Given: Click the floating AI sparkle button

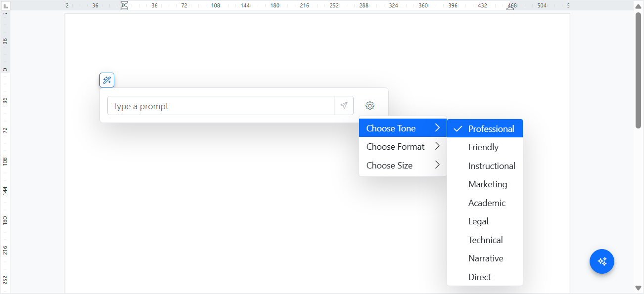Looking at the screenshot, I should (602, 261).
